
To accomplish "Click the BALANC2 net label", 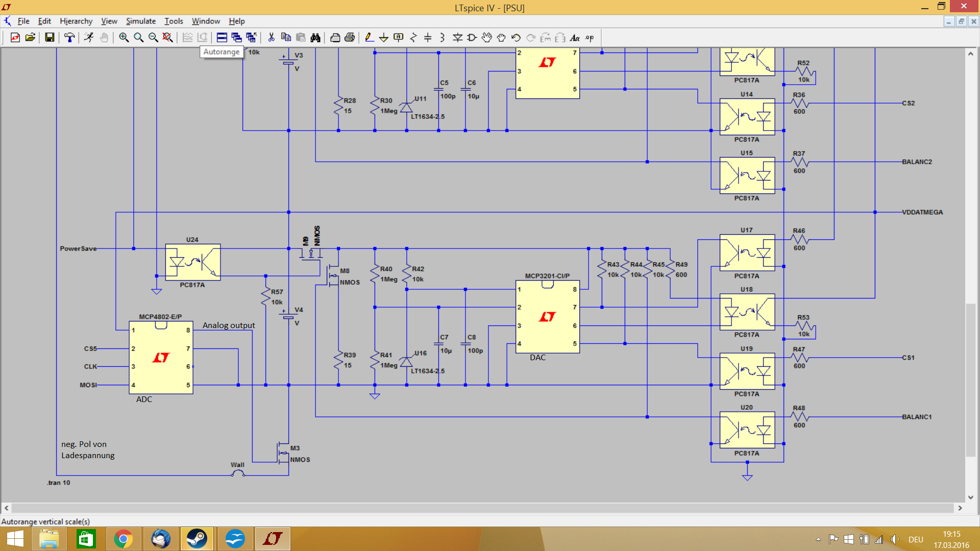I will (917, 162).
